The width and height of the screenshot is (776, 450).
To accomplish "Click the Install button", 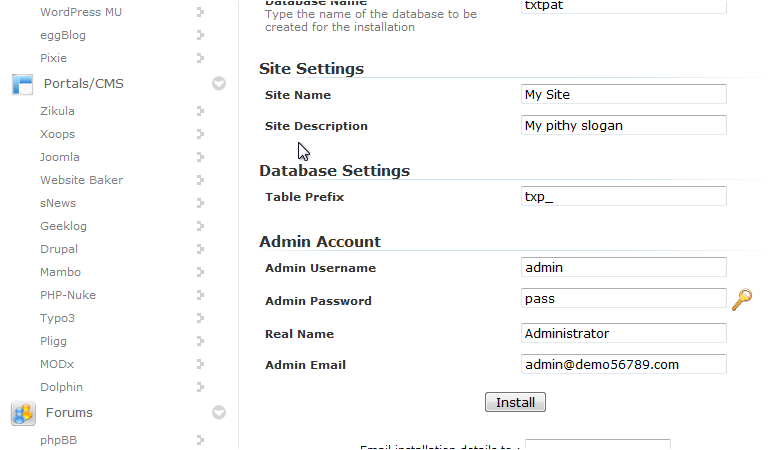I will pyautogui.click(x=515, y=402).
